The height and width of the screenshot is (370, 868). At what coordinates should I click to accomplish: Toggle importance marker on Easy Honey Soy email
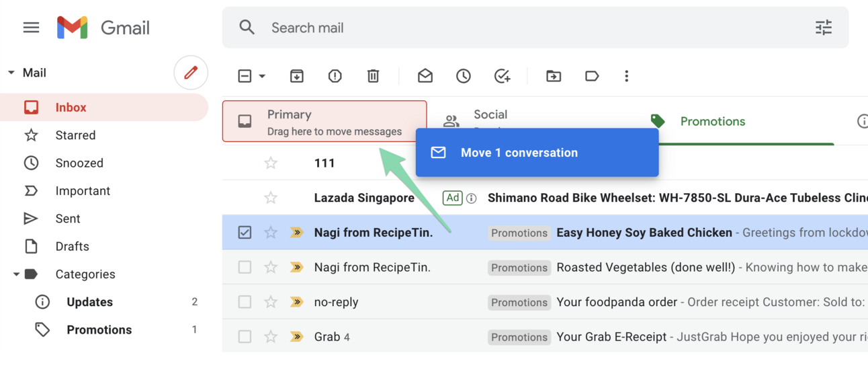point(296,233)
